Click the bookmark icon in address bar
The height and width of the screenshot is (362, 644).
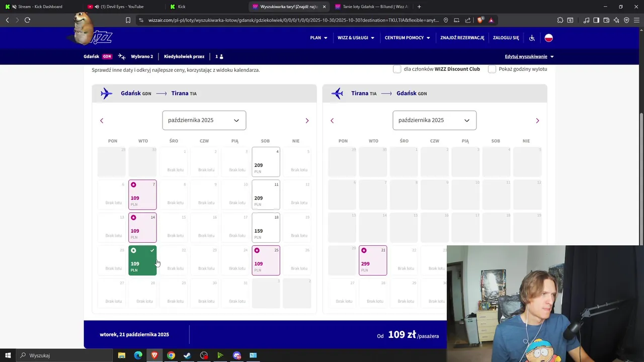point(128,20)
